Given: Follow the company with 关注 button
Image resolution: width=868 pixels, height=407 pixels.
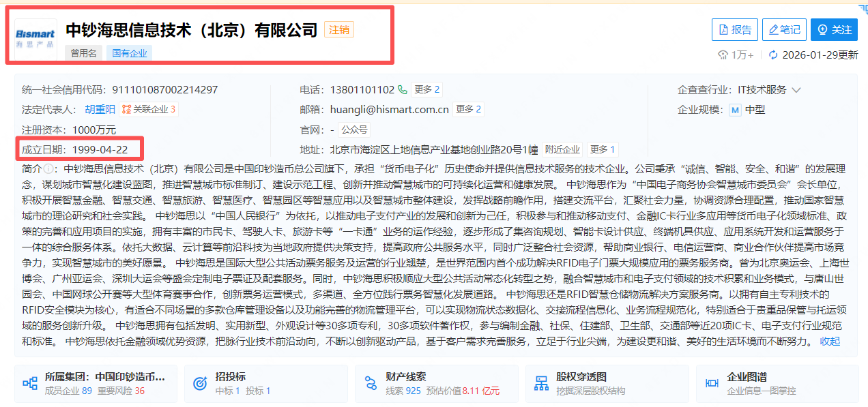Looking at the screenshot, I should (834, 29).
